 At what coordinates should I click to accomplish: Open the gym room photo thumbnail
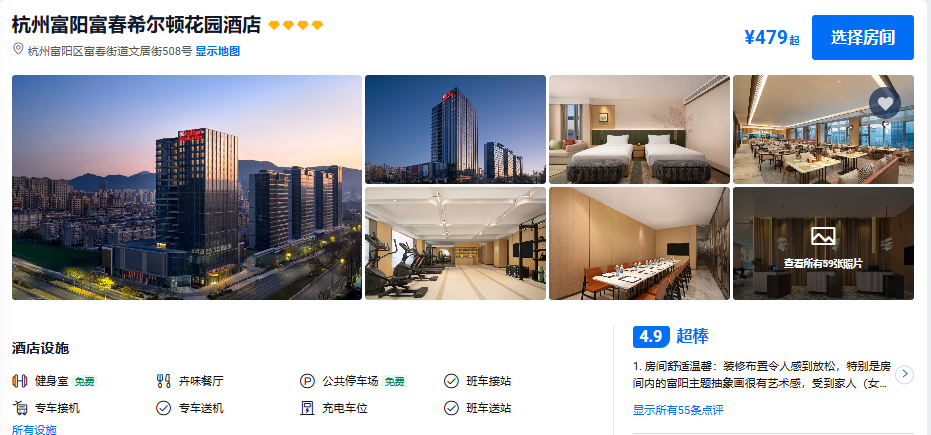click(x=455, y=243)
